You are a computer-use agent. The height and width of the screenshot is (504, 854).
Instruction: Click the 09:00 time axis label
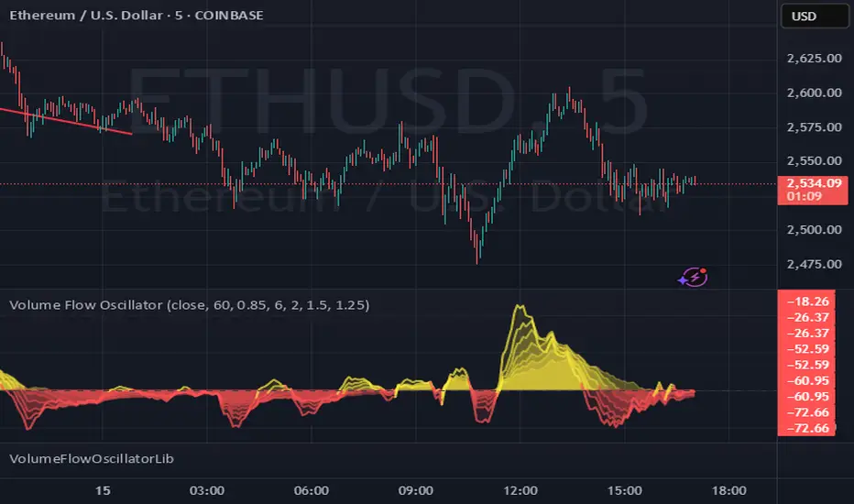click(416, 490)
